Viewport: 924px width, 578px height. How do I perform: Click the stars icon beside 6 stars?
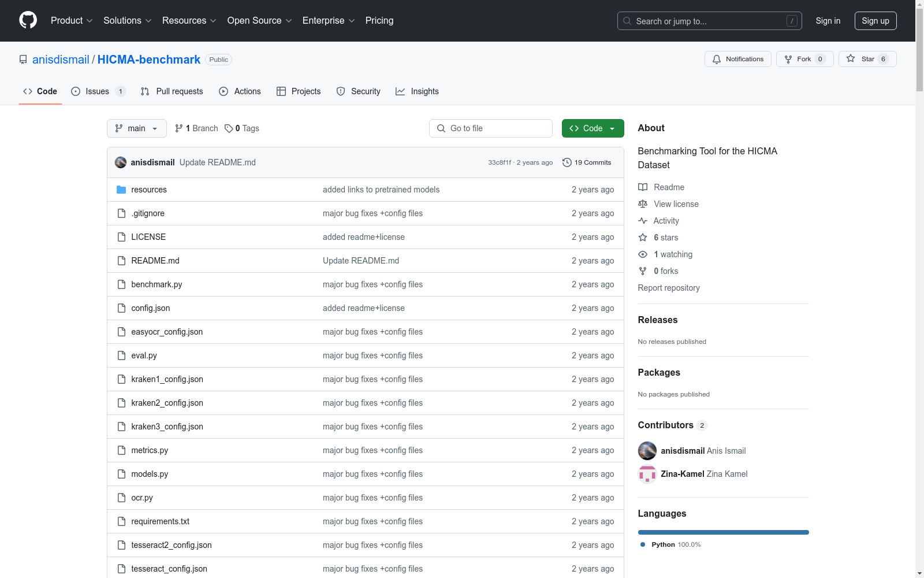643,238
